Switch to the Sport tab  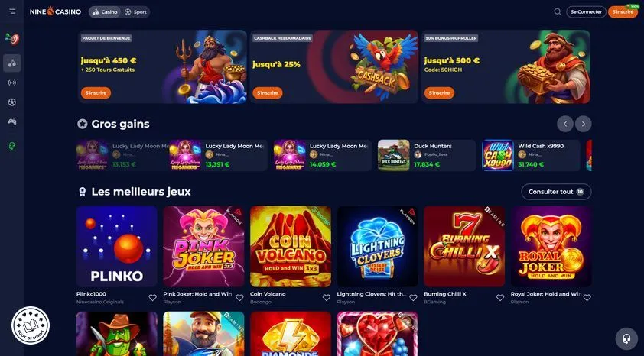pyautogui.click(x=135, y=12)
